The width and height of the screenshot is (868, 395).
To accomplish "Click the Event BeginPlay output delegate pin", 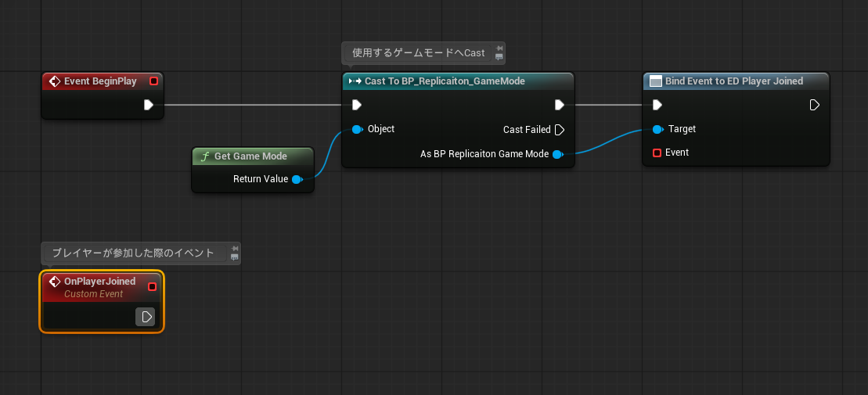I will click(x=154, y=81).
